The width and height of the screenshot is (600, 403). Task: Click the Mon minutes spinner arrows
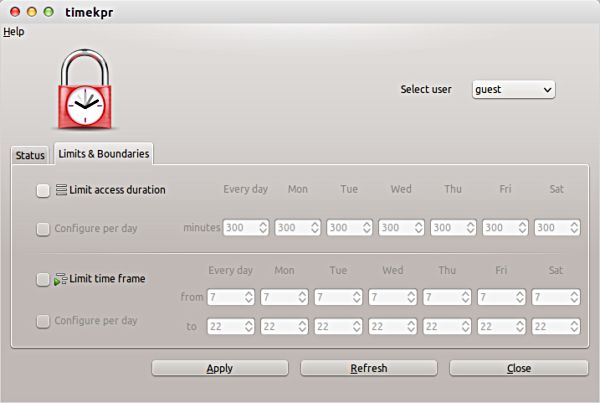(x=315, y=227)
